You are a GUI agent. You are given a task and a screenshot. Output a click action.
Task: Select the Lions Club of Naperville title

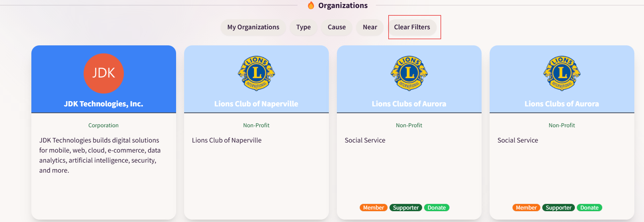256,104
